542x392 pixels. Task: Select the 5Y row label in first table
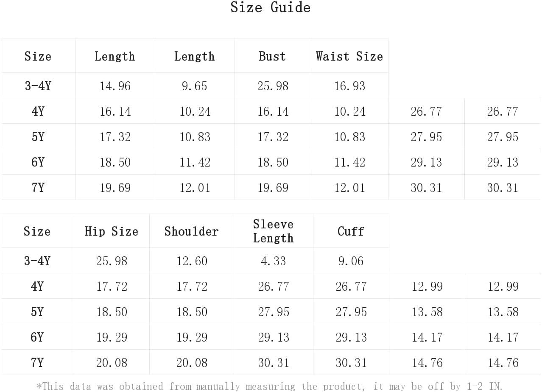[38, 137]
